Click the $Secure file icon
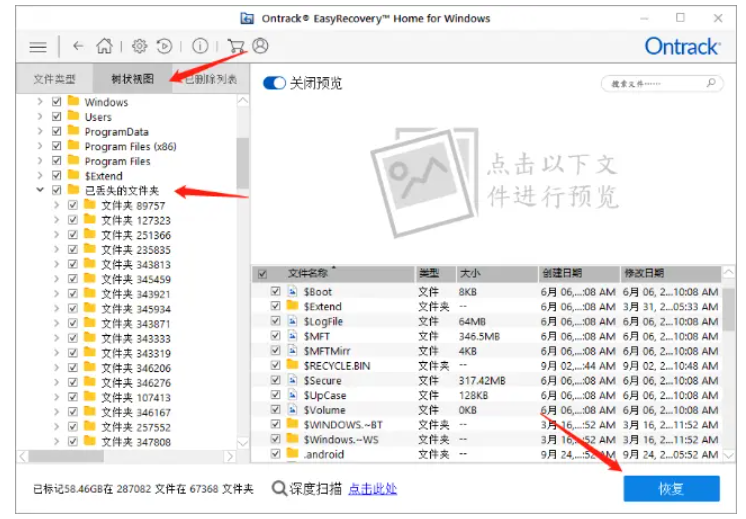Image resolution: width=746 pixels, height=519 pixels. tap(293, 380)
